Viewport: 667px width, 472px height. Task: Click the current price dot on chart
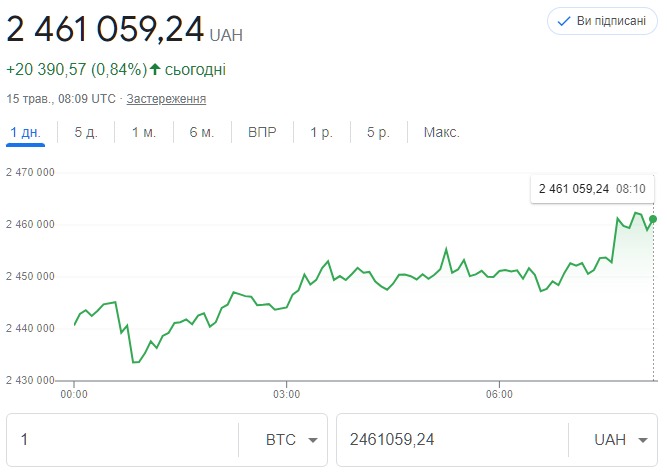click(x=653, y=218)
